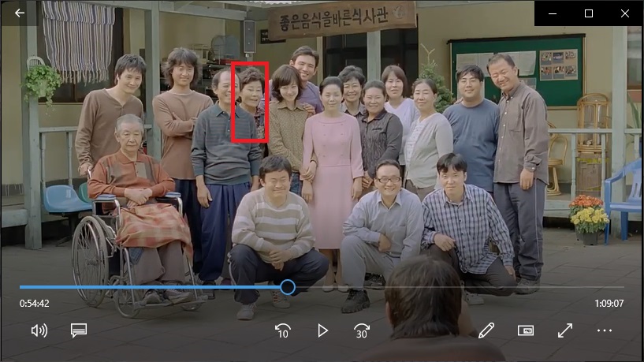Switch to mini view mode
Image resolution: width=644 pixels, height=362 pixels.
[526, 330]
